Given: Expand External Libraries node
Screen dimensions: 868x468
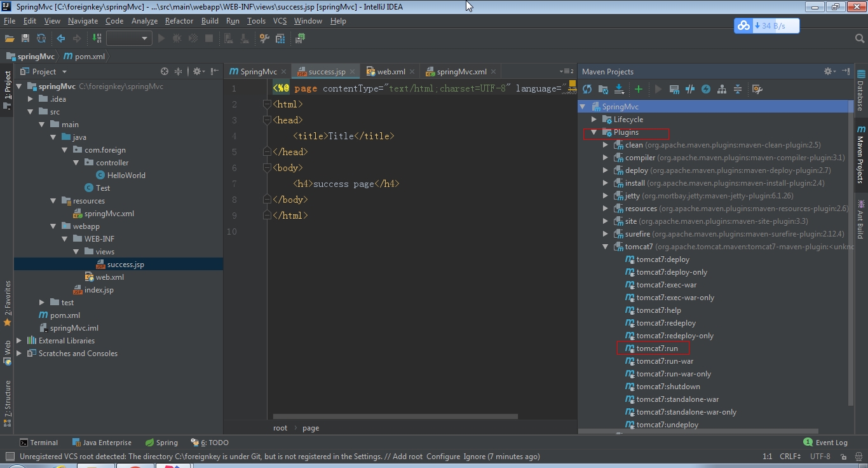Looking at the screenshot, I should coord(19,341).
